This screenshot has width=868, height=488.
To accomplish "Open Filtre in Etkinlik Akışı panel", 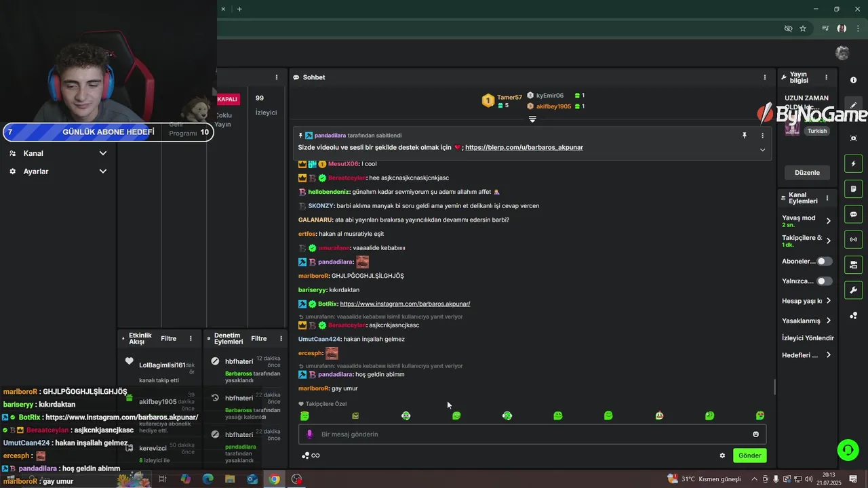I will click(168, 338).
